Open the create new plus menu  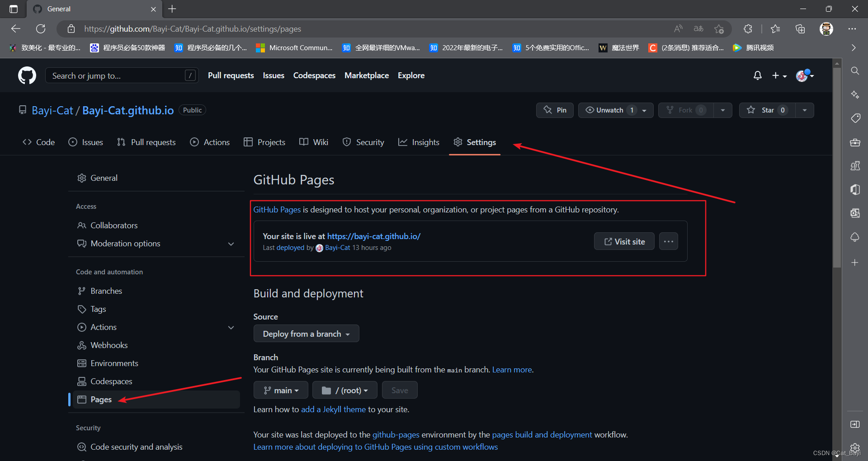(x=779, y=75)
